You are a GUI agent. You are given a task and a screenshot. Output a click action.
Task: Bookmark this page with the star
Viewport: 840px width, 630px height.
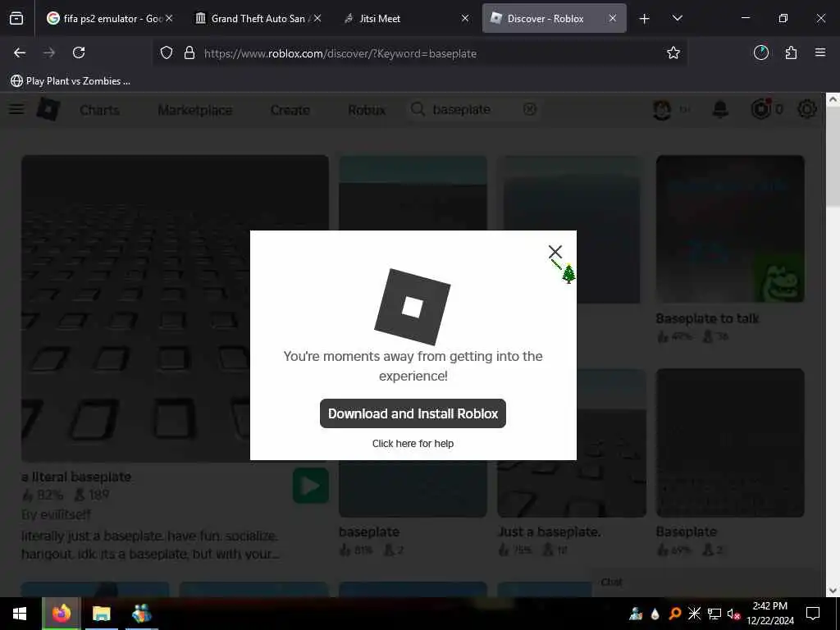click(673, 52)
